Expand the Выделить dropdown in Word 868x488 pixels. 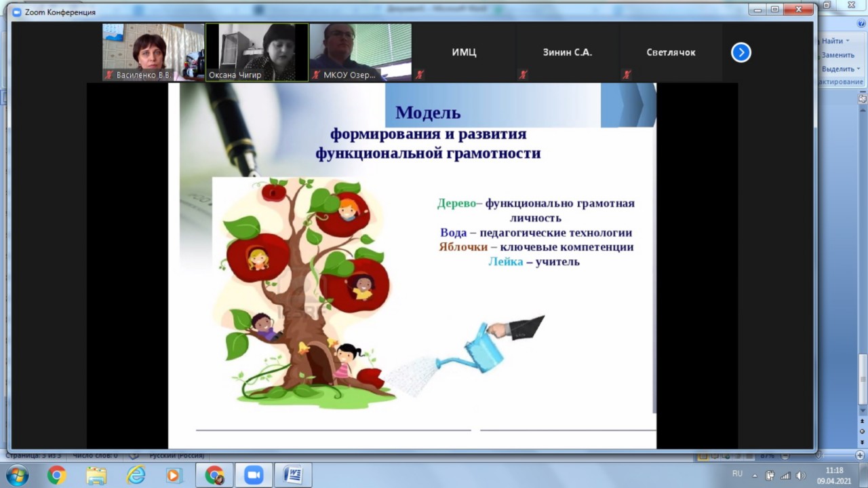859,69
